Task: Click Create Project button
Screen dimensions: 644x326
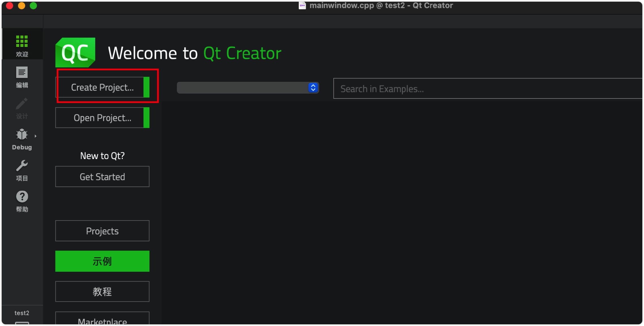Action: [x=102, y=87]
